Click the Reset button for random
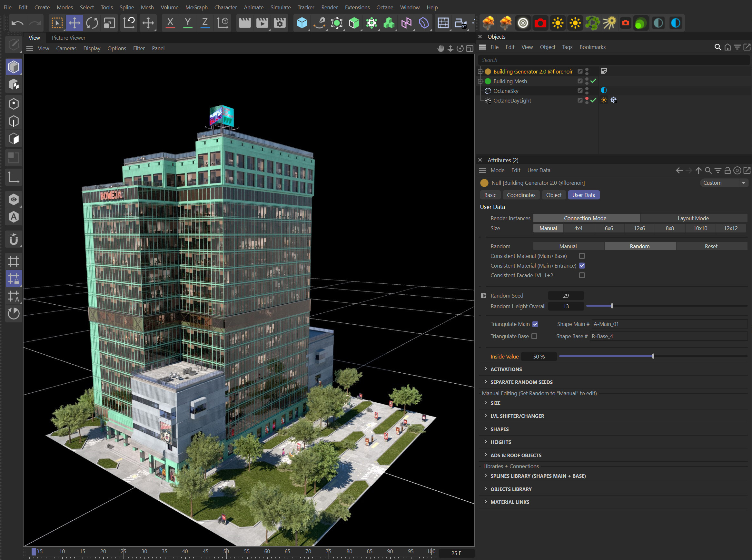Viewport: 752px width, 560px height. [x=710, y=246]
